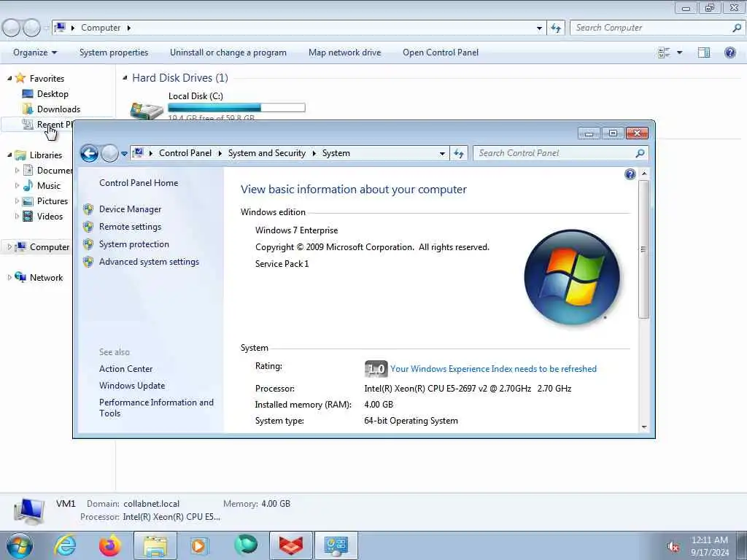This screenshot has height=560, width=747.
Task: Click Your Windows Experience Index needs refreshed link
Action: pos(493,368)
